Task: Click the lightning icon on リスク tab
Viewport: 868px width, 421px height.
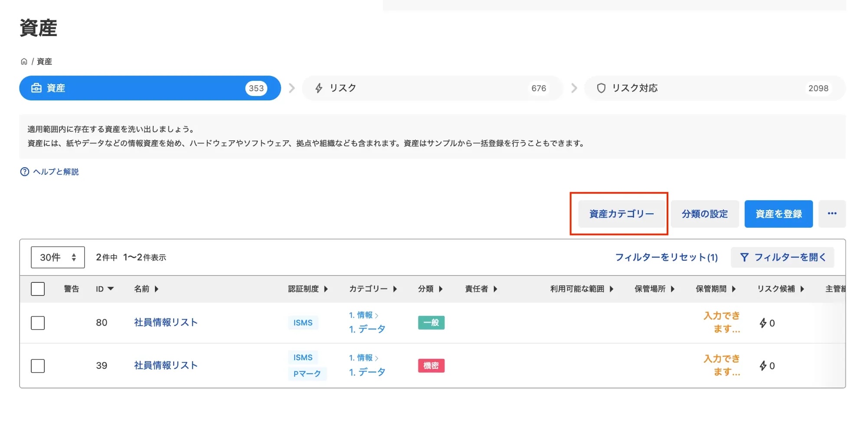Action: pos(319,88)
